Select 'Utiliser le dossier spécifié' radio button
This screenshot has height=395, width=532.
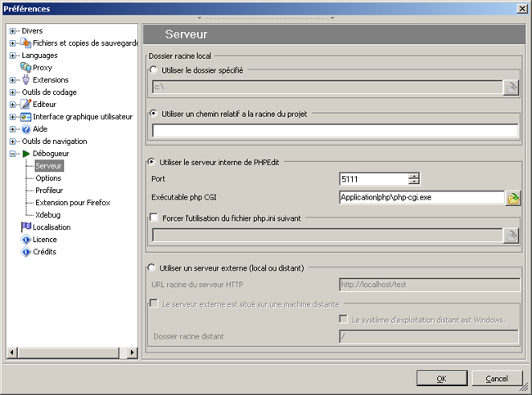[153, 70]
